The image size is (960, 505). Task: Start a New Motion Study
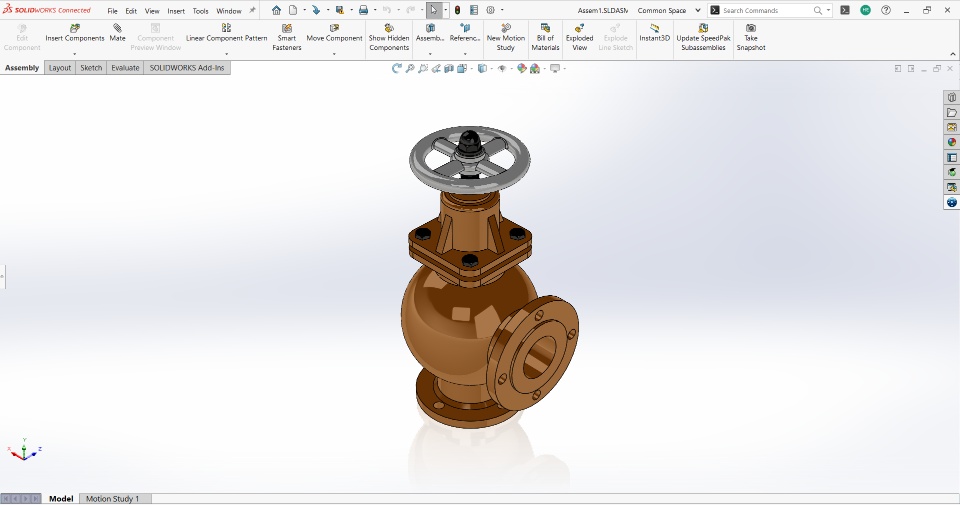click(506, 37)
